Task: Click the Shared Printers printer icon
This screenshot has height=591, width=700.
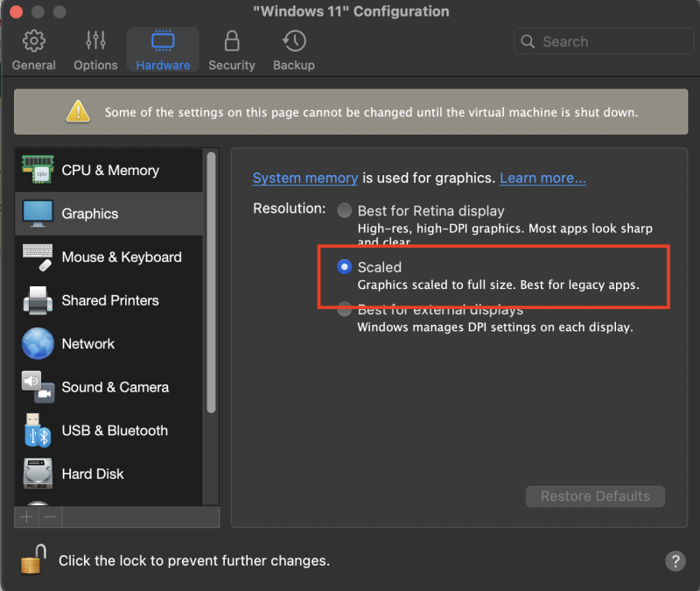Action: [38, 300]
